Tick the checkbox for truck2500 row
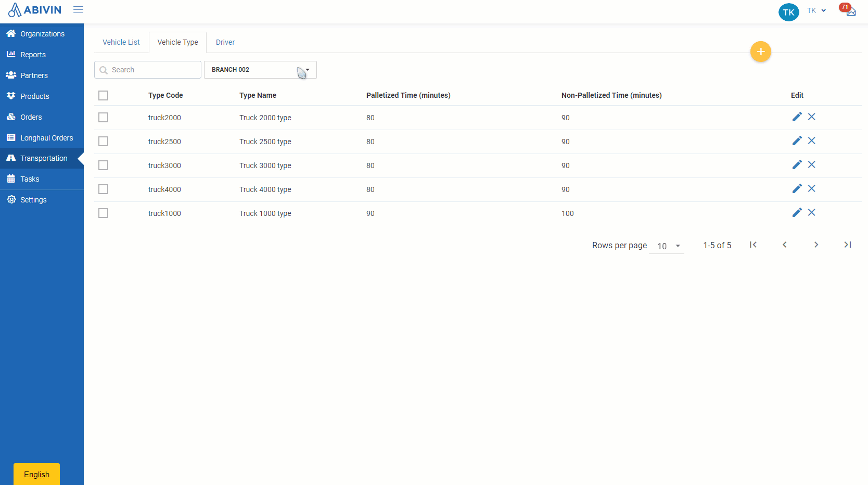 click(x=103, y=141)
